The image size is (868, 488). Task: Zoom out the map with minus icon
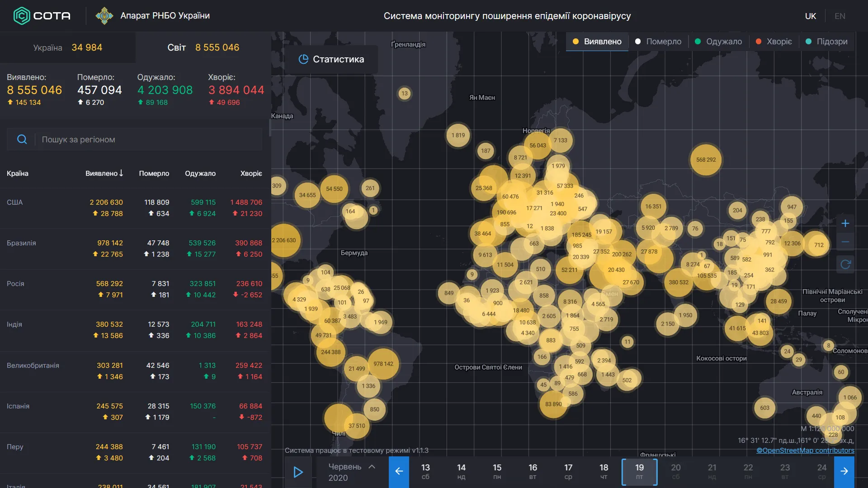click(x=845, y=242)
